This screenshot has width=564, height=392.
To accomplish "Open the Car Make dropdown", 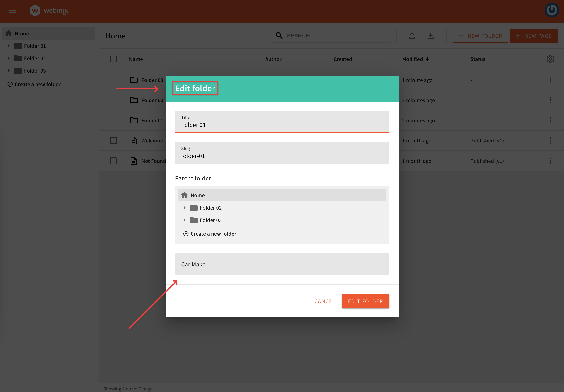I will (282, 264).
